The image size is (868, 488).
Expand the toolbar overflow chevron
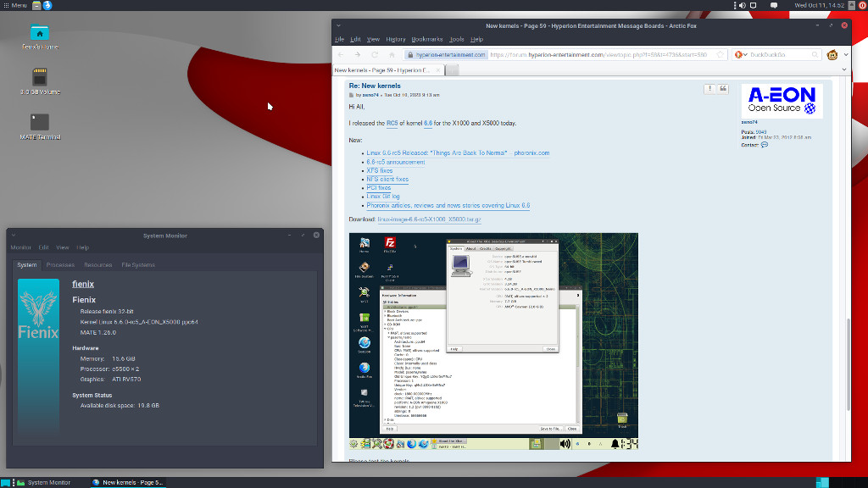pyautogui.click(x=846, y=55)
